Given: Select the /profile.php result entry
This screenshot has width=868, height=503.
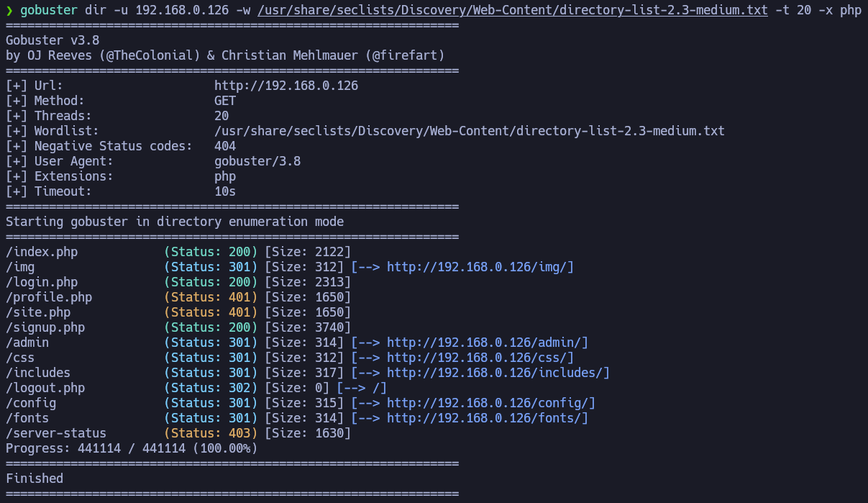Looking at the screenshot, I should (49, 297).
